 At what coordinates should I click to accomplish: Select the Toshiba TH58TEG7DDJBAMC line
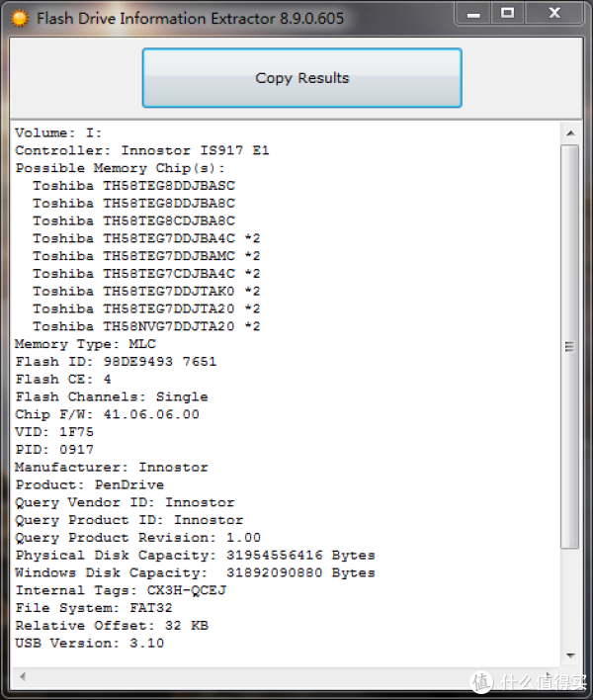pyautogui.click(x=146, y=256)
